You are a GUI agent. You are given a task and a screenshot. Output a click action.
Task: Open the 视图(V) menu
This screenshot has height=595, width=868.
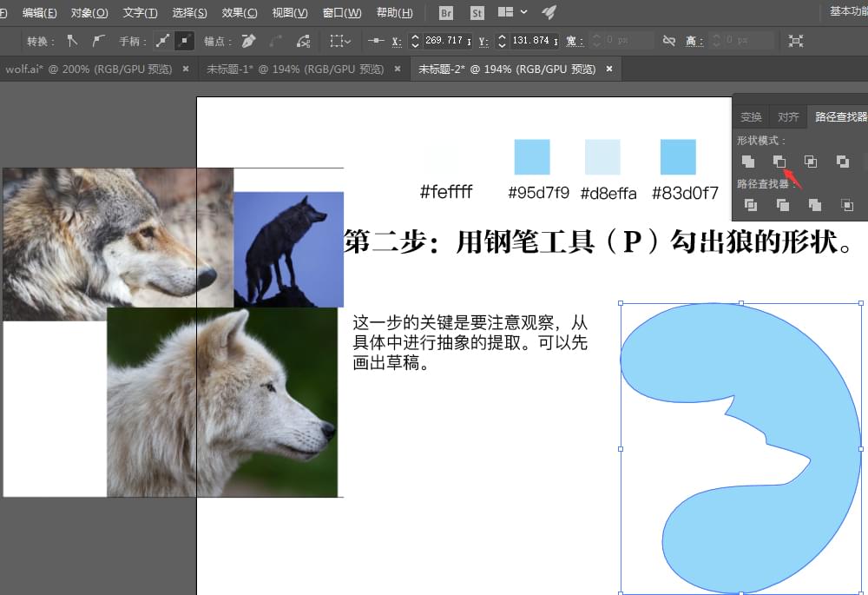pyautogui.click(x=290, y=12)
